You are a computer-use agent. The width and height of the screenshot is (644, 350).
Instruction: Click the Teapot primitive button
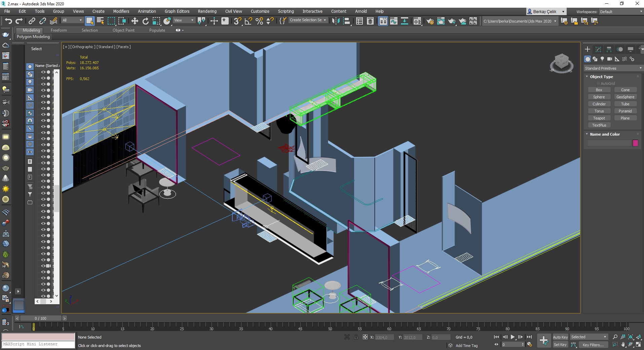click(x=599, y=118)
